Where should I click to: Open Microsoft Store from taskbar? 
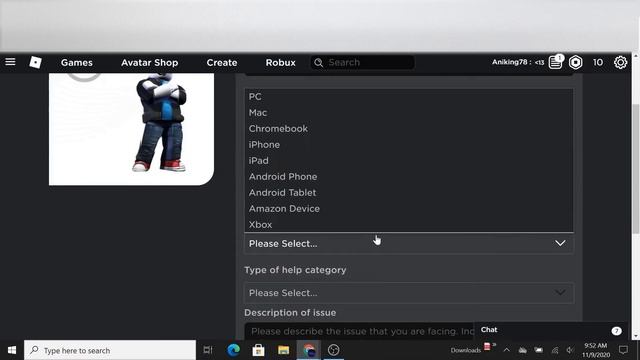[x=258, y=350]
